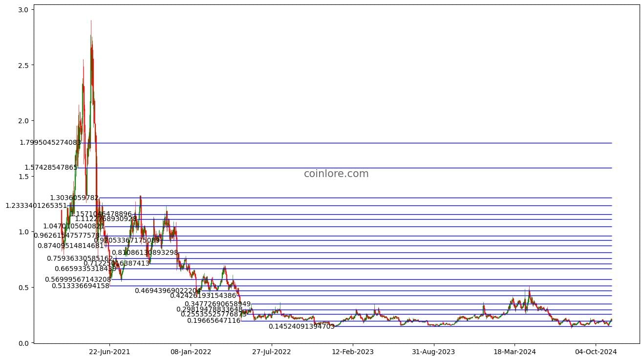
Task: Click the 1.1122768930928 level label
Action: pyautogui.click(x=106, y=219)
